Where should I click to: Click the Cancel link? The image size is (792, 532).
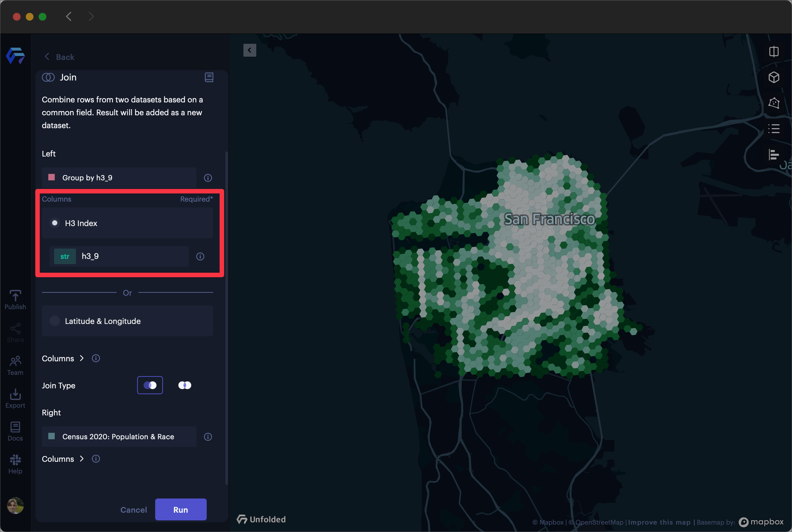pyautogui.click(x=134, y=509)
